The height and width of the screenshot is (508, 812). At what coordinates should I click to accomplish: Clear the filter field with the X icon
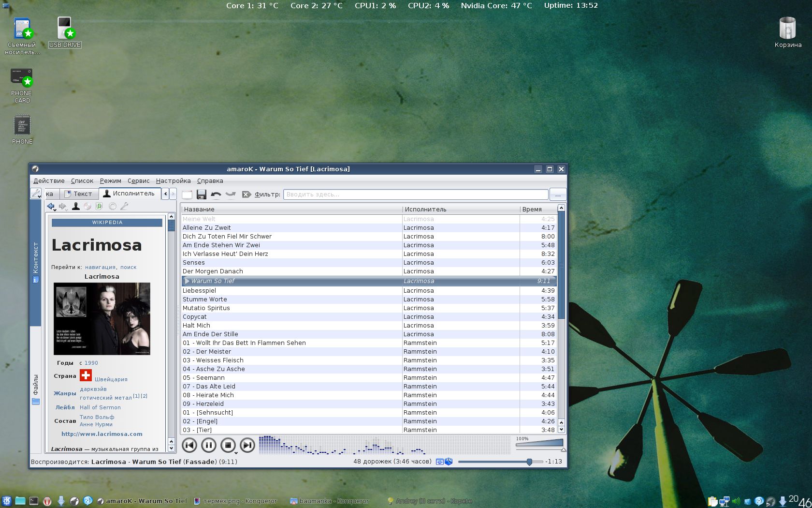click(246, 194)
